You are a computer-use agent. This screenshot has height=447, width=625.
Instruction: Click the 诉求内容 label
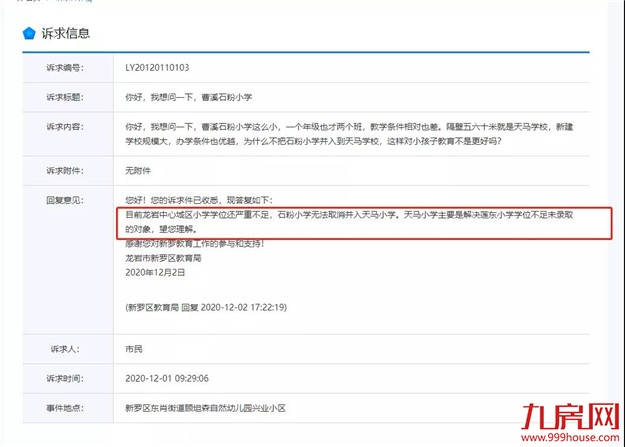pyautogui.click(x=65, y=127)
